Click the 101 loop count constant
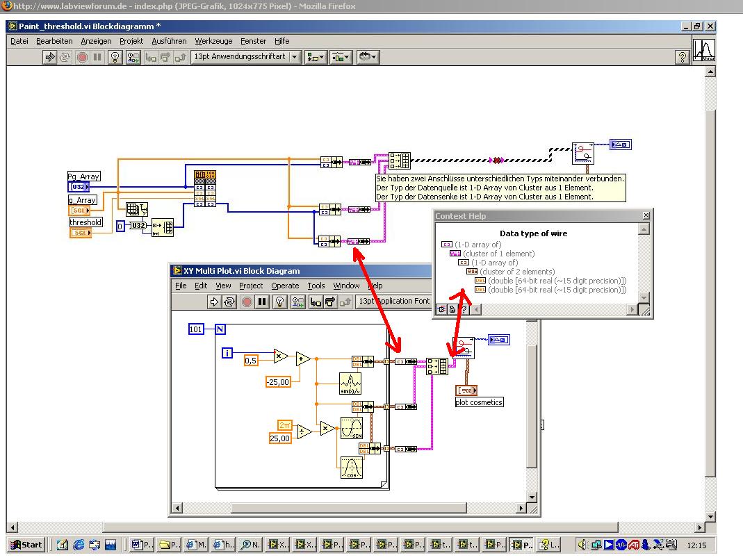743x560 pixels. click(196, 329)
